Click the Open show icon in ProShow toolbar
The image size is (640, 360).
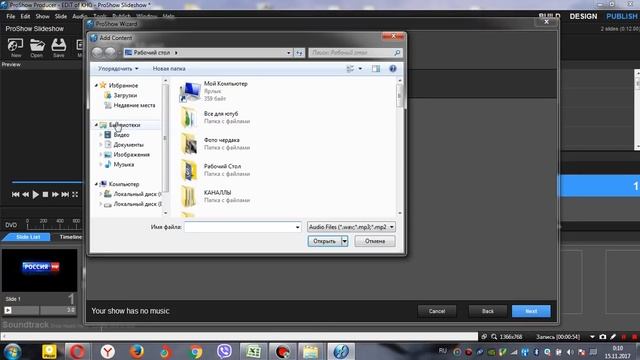[37, 46]
